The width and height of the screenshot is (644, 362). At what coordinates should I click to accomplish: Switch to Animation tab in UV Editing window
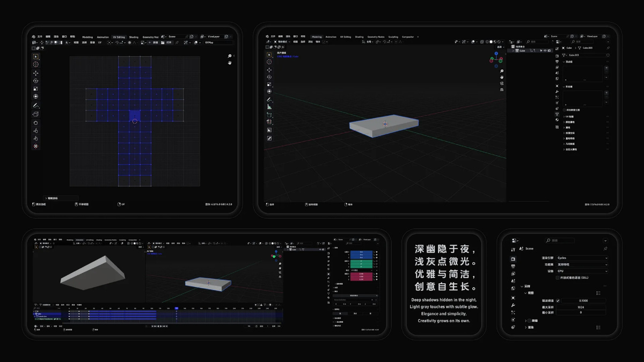pyautogui.click(x=103, y=37)
